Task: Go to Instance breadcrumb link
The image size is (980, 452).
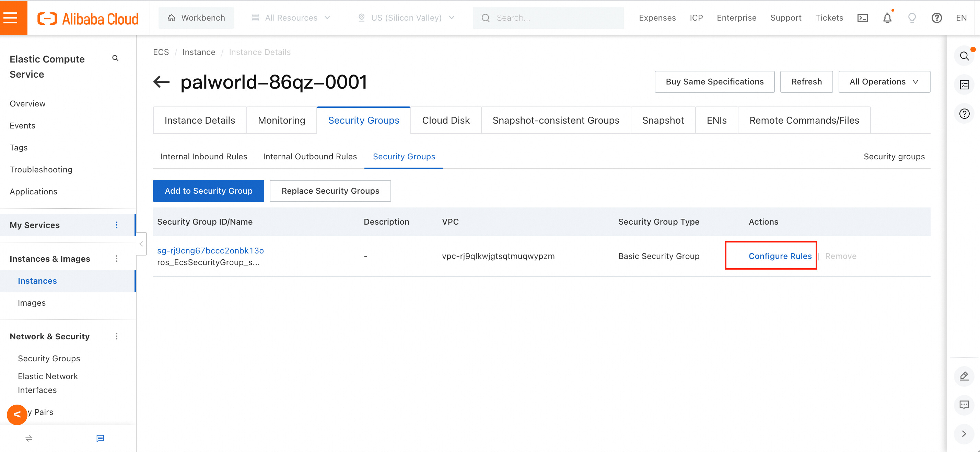Action: pos(199,52)
